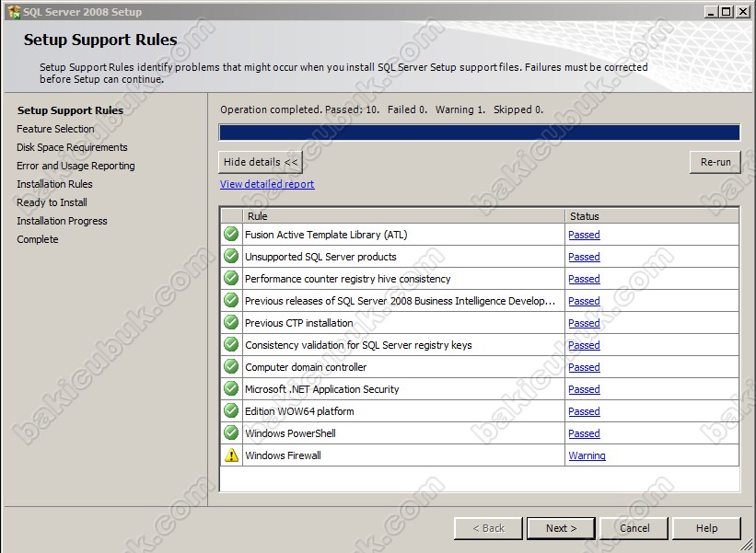The height and width of the screenshot is (553, 756).
Task: Open Passed status for Consistency validation registry keys
Action: point(584,345)
